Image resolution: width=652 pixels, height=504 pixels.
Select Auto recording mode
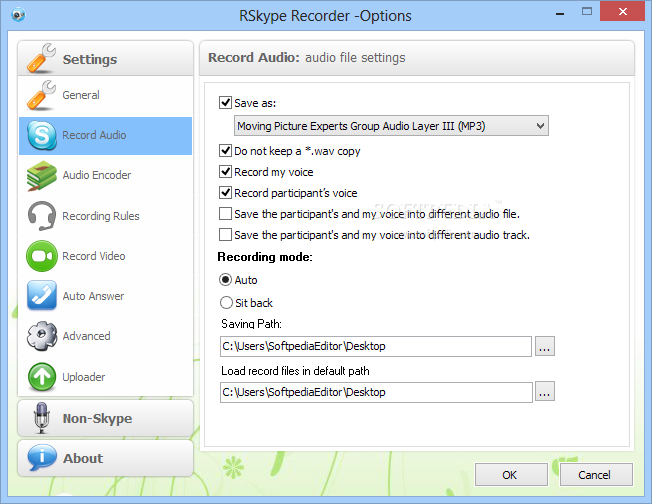click(x=225, y=280)
